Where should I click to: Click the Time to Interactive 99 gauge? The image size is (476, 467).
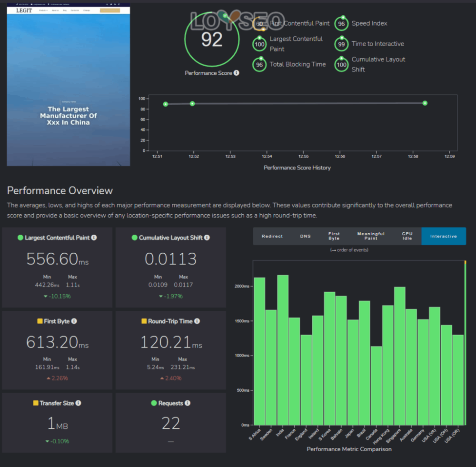(341, 44)
